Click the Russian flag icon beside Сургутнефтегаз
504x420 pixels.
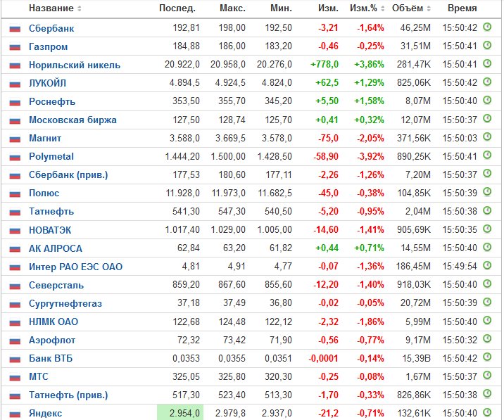(15, 304)
